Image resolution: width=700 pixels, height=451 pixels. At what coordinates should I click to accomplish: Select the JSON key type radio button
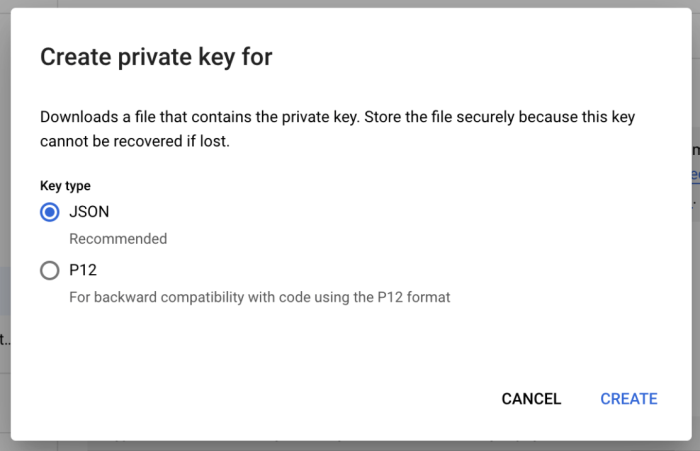coord(49,212)
